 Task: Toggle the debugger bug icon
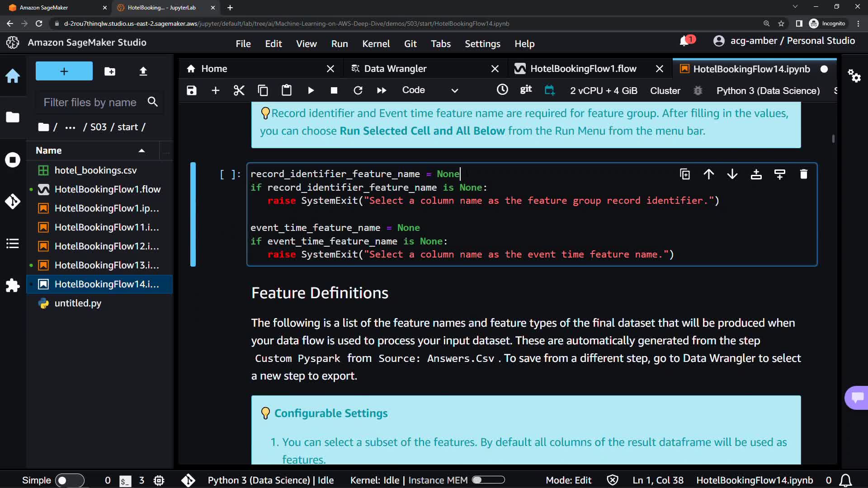click(x=698, y=90)
